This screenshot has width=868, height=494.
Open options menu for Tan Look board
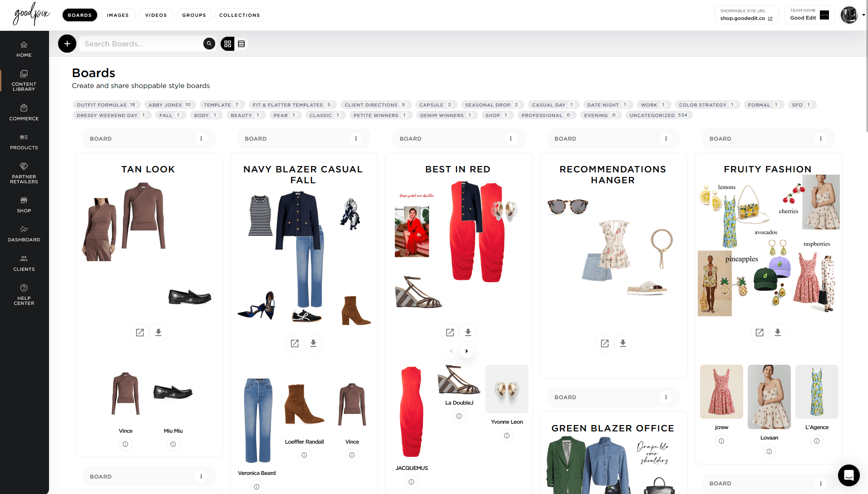201,138
